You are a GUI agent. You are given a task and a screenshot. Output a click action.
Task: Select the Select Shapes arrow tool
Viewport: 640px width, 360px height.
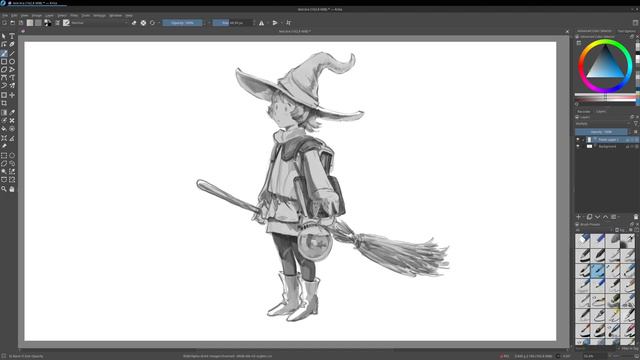4,36
